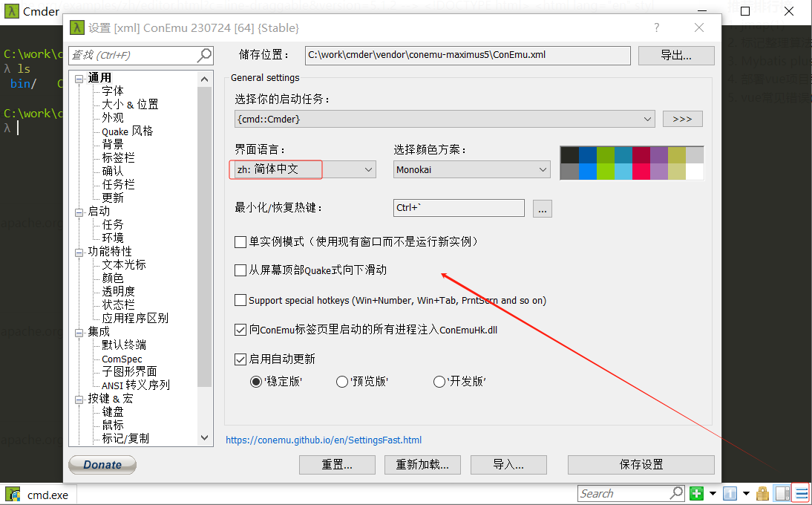Click the Cmder lambda icon in main title bar
The image size is (812, 505).
point(11,11)
